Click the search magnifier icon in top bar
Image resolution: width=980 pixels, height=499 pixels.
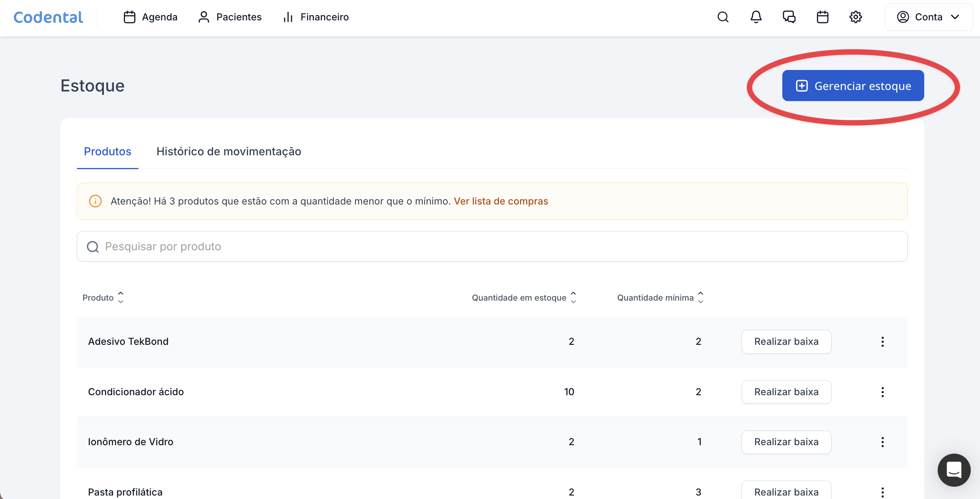click(723, 17)
